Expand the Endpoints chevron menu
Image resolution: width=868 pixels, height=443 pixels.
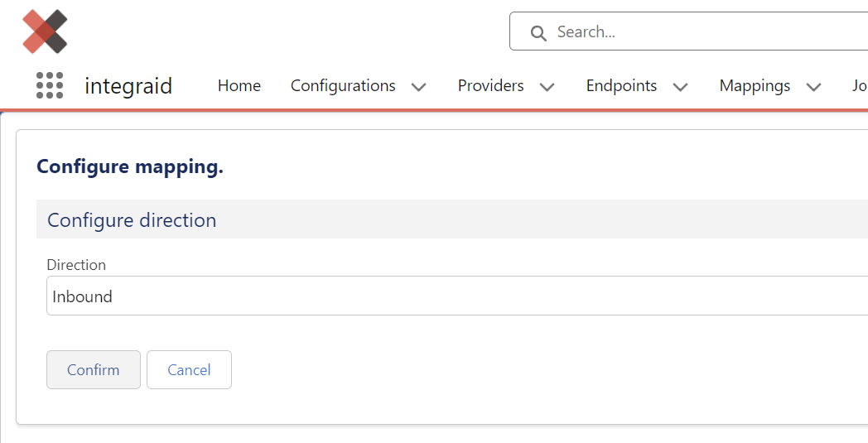[x=680, y=87]
